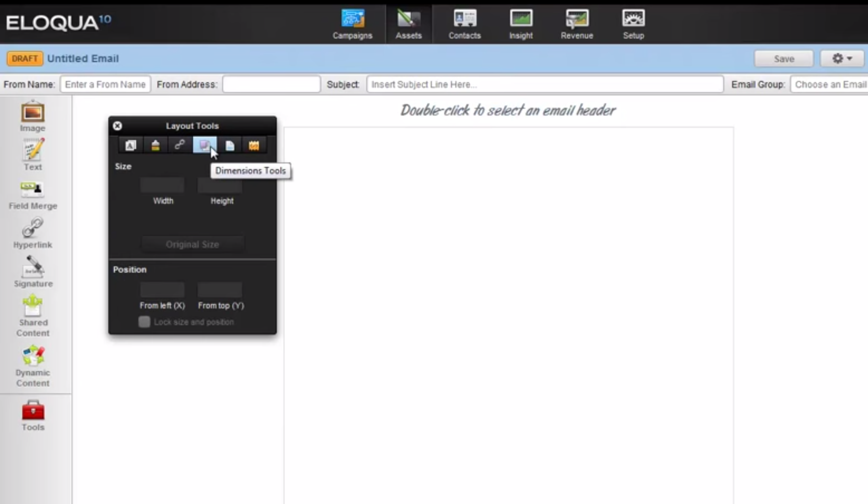Open the gear settings dropdown
The image size is (868, 504).
[842, 59]
